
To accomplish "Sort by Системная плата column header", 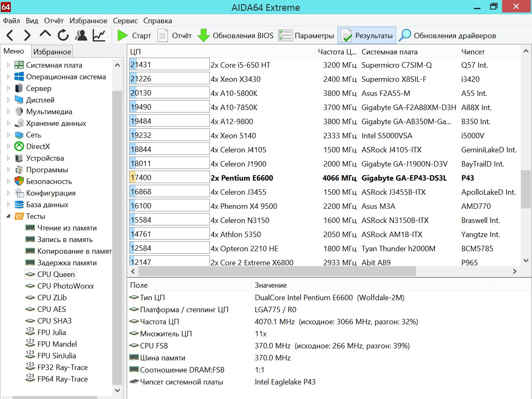I will 409,52.
